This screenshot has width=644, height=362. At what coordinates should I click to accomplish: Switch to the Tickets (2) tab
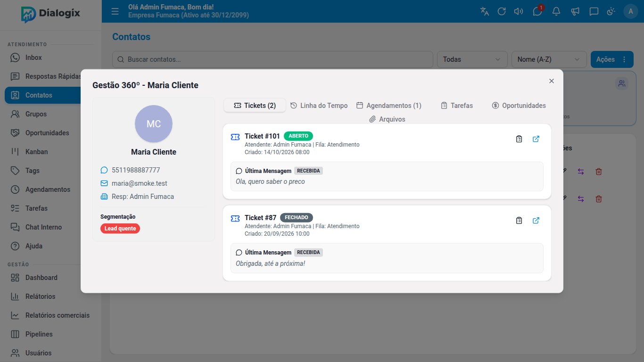[255, 106]
